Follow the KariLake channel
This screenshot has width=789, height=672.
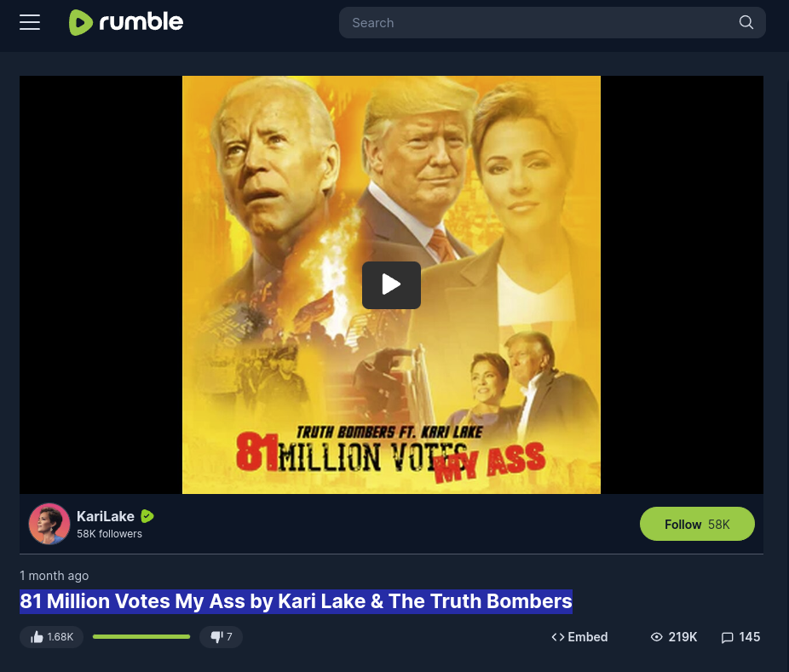click(x=697, y=524)
